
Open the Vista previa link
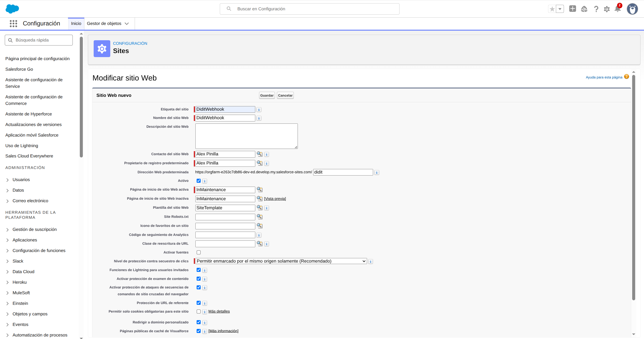(x=275, y=198)
